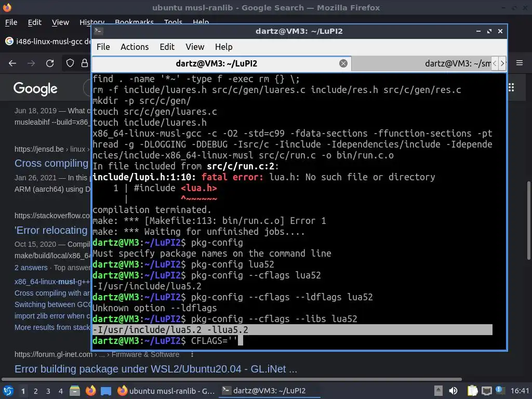Viewport: 532px width, 399px height.
Task: Open the update notification tray icon
Action: (x=499, y=390)
